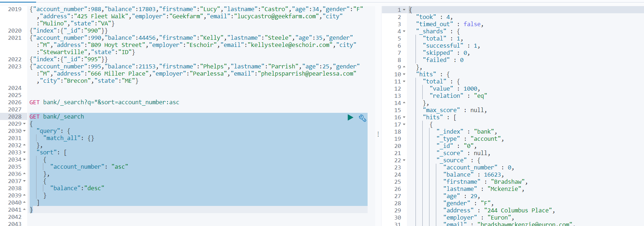Click "age" : 29 in response
Viewport: 644px width, 226px height.
[x=462, y=196]
